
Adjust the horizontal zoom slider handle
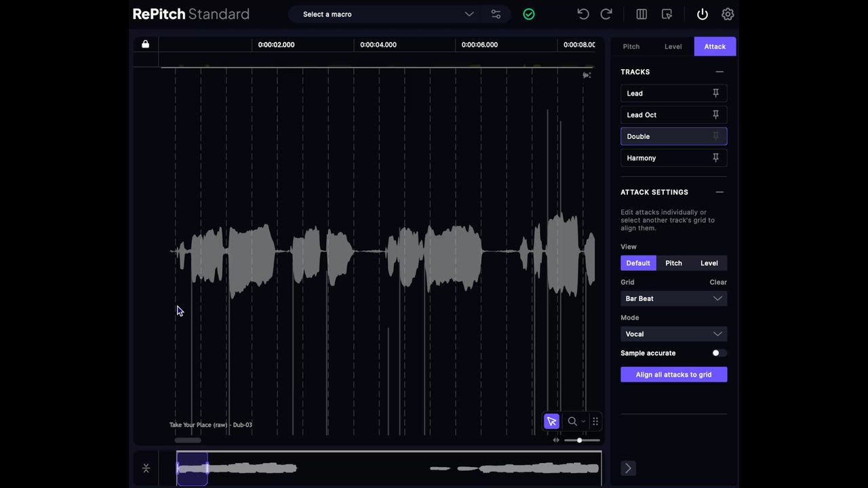(x=579, y=441)
